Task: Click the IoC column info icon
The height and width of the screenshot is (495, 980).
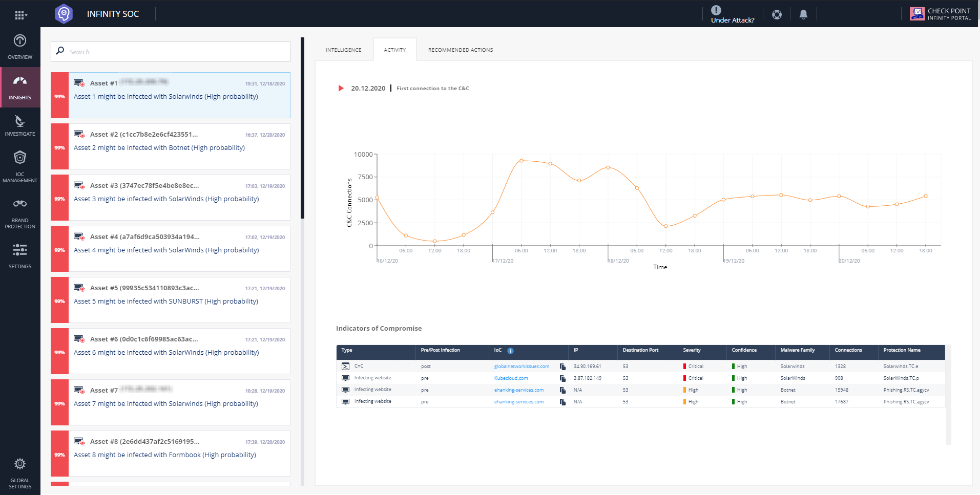Action: [x=510, y=351]
